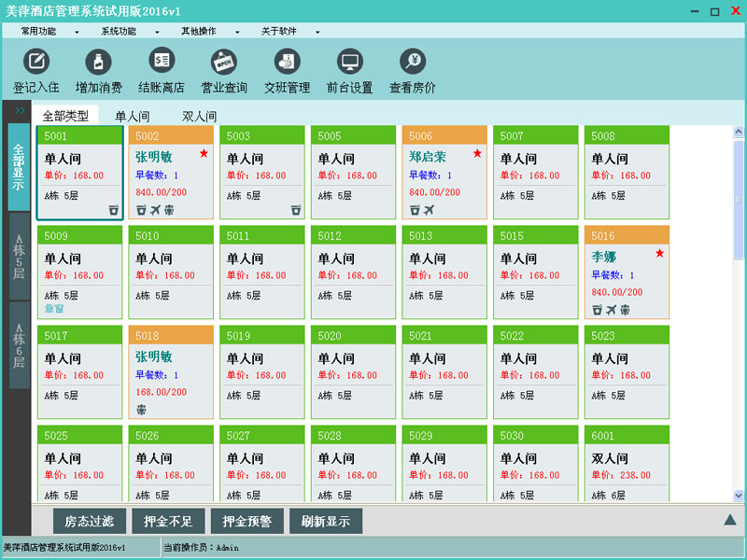Select room card 5013
This screenshot has height=560, width=747.
(x=444, y=273)
